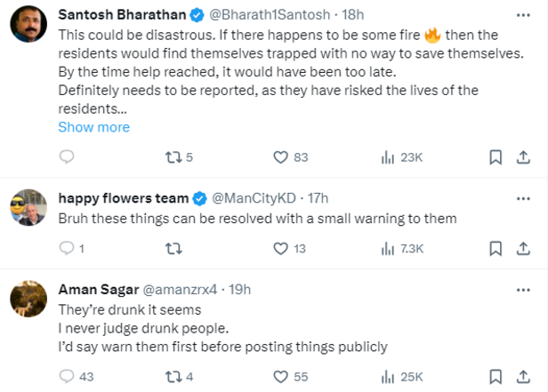548x392 pixels.
Task: Open more options on happy flowers team tweet
Action: point(523,197)
